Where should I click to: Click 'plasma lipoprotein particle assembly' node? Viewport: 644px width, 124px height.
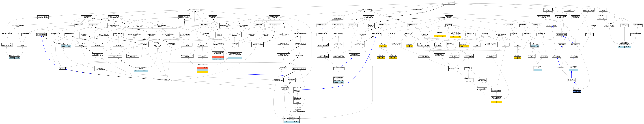[x=339, y=68]
